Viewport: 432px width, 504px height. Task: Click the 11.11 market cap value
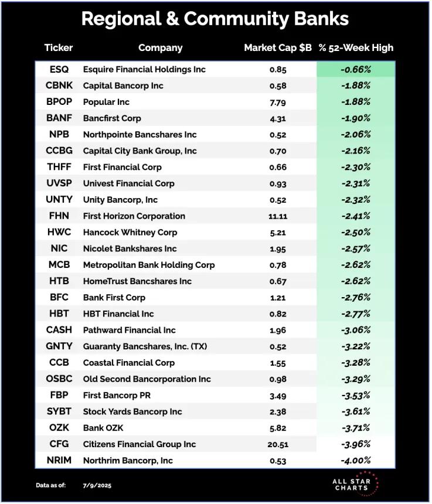[278, 216]
